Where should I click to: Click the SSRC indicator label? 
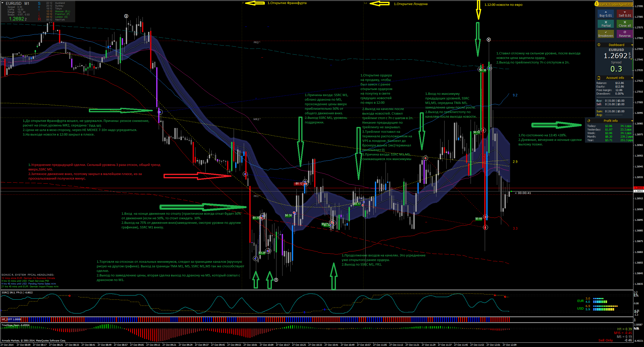pyautogui.click(x=17, y=292)
